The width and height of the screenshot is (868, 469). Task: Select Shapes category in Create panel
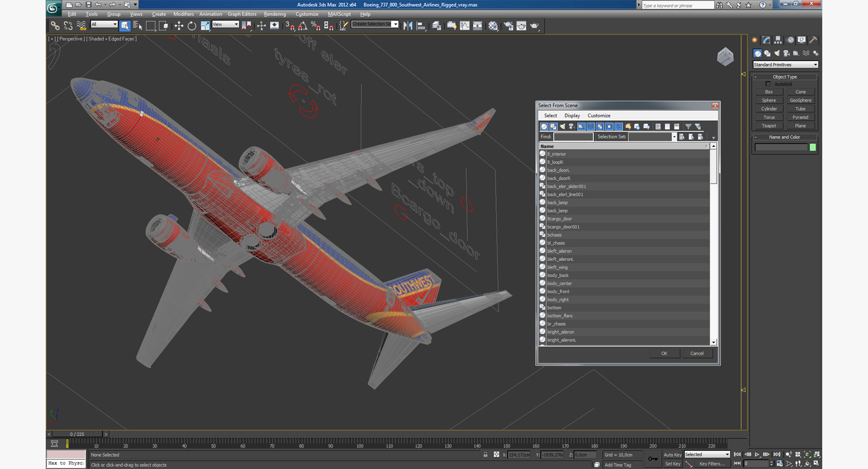[767, 53]
